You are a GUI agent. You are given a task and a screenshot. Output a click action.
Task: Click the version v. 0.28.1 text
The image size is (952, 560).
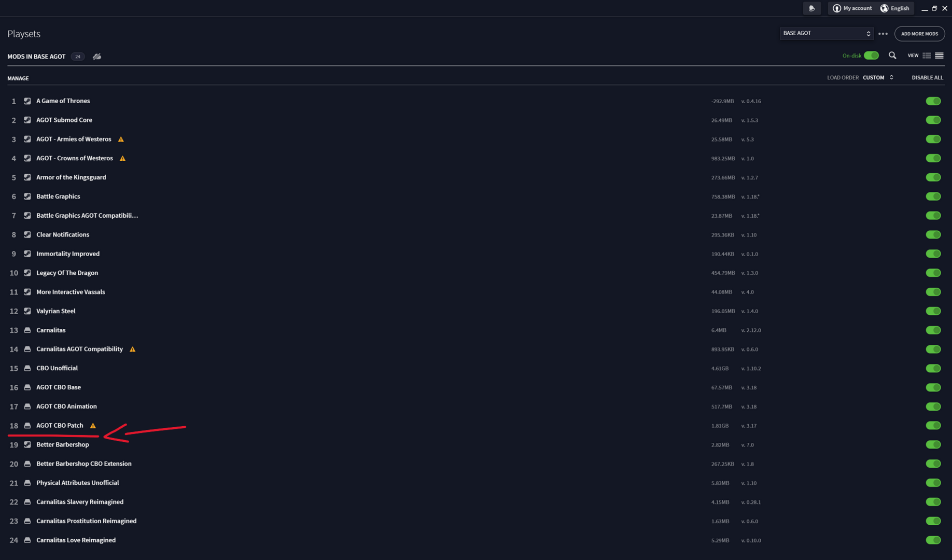pyautogui.click(x=751, y=502)
